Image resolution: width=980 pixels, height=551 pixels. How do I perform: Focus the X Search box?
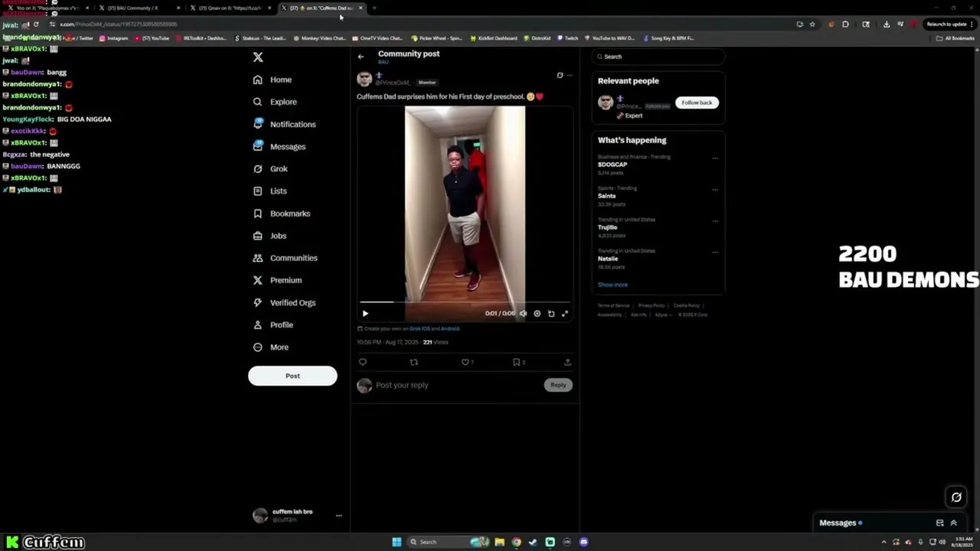[658, 57]
